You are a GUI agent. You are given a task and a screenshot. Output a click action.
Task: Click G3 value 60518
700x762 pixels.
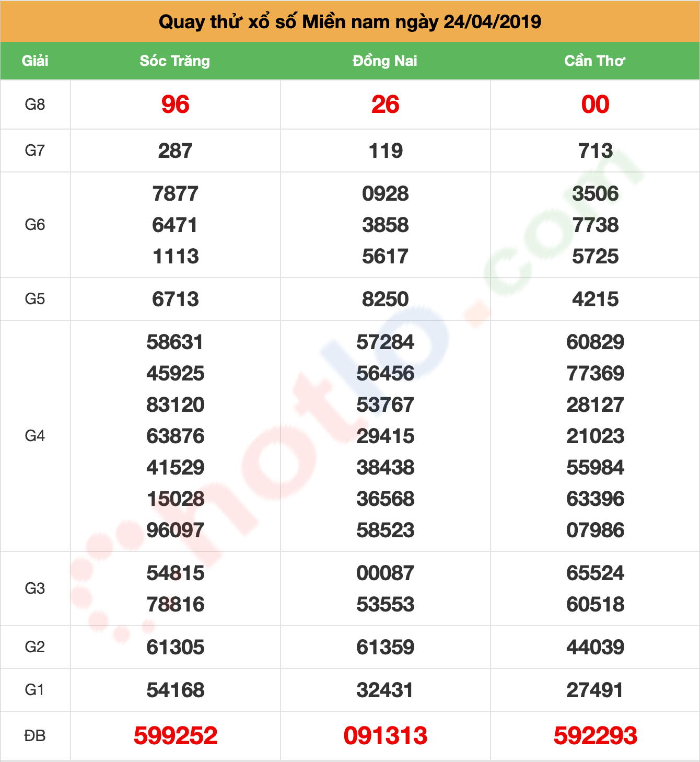point(596,605)
